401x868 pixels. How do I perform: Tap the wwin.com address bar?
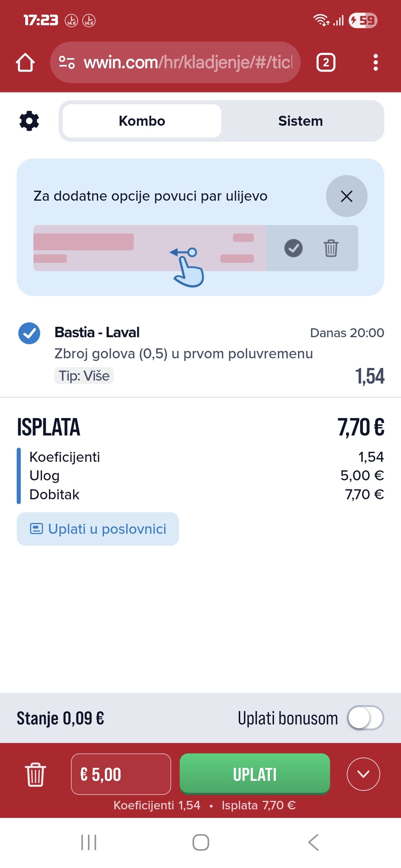(x=188, y=62)
